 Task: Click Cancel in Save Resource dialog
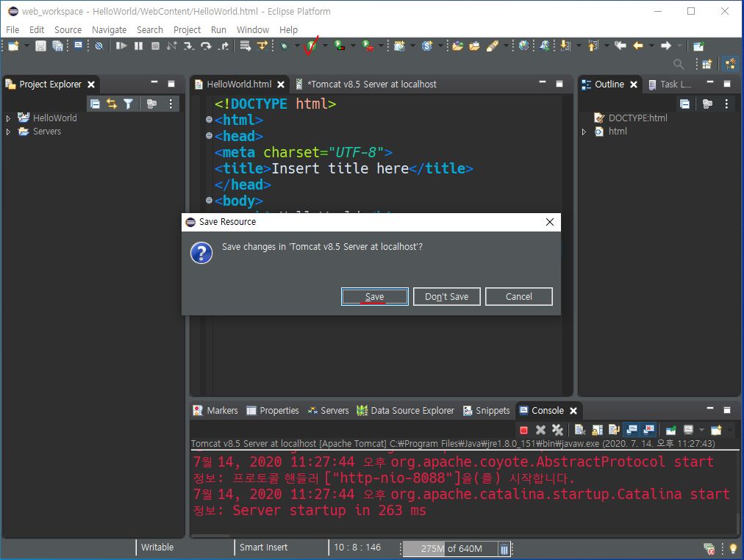pos(518,297)
